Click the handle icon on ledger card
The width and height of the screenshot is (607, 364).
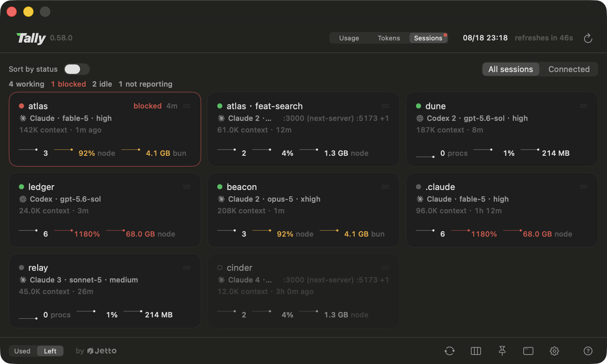187,187
